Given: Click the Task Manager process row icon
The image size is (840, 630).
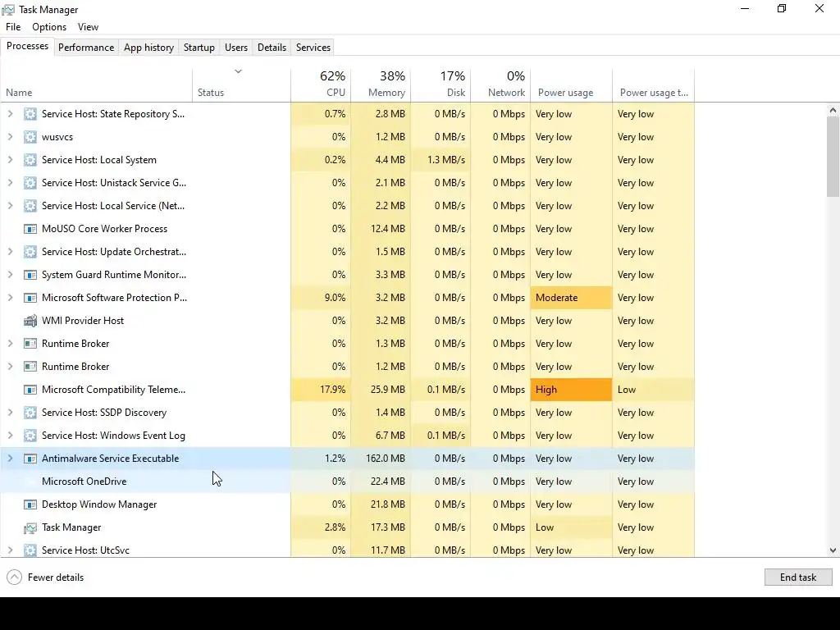Looking at the screenshot, I should [x=30, y=527].
